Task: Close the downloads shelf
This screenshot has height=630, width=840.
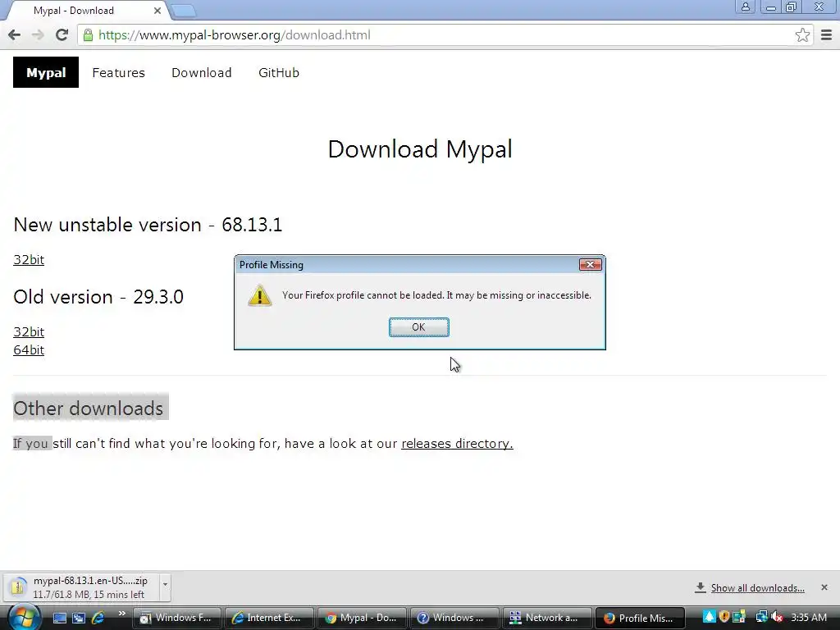Action: 824,587
